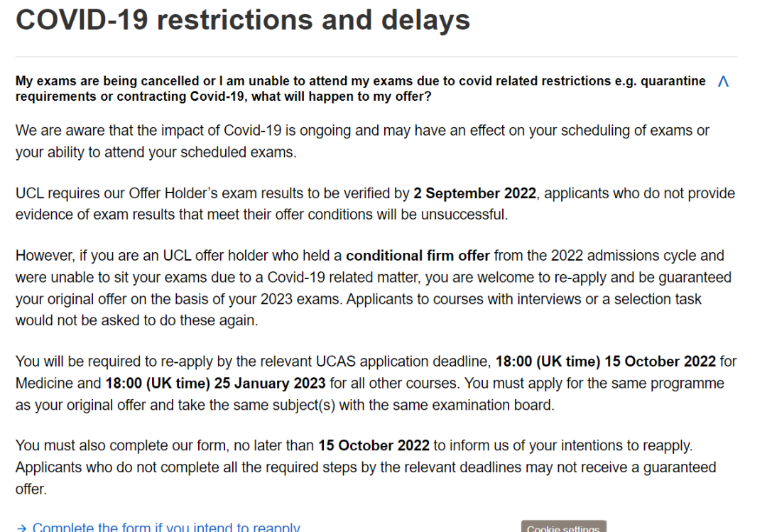
Task: Click the paragraph starting 'You will be required'
Action: click(x=376, y=384)
